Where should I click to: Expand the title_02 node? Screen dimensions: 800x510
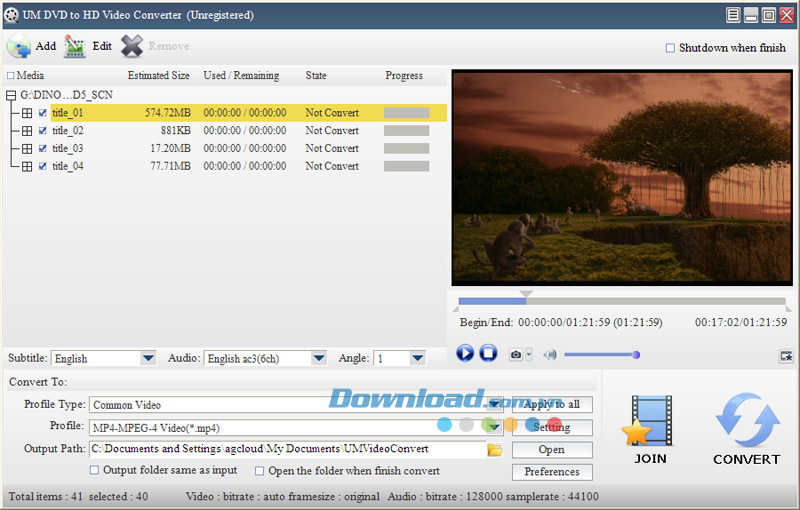pos(27,131)
